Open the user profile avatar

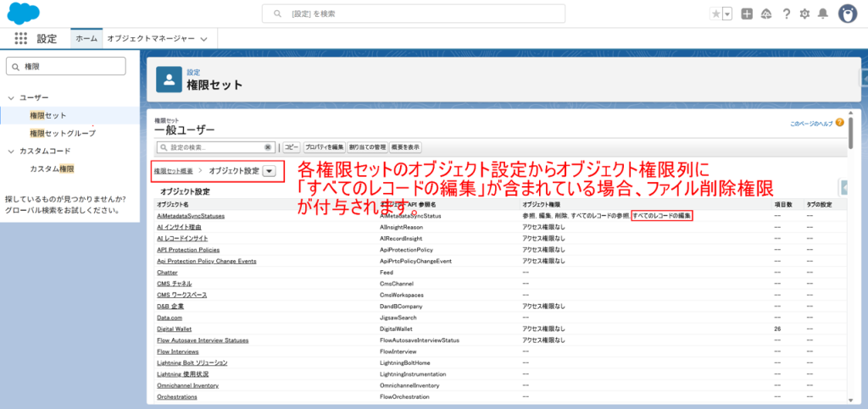tap(848, 14)
